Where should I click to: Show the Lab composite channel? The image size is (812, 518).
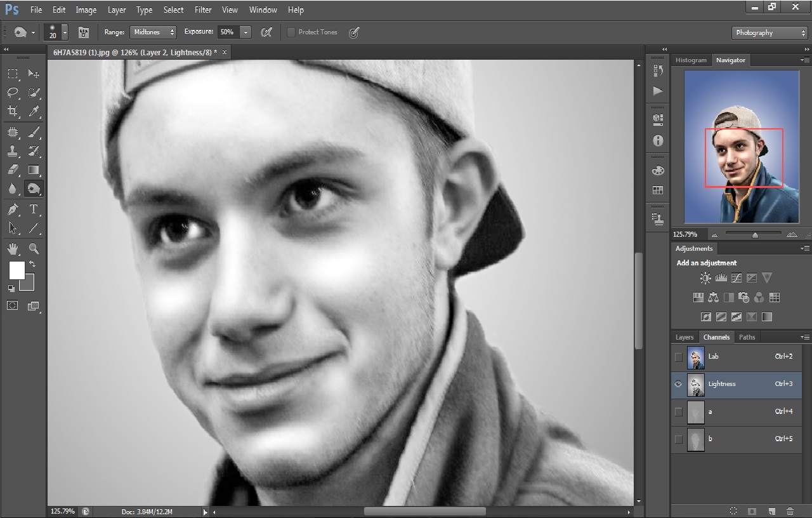click(679, 357)
